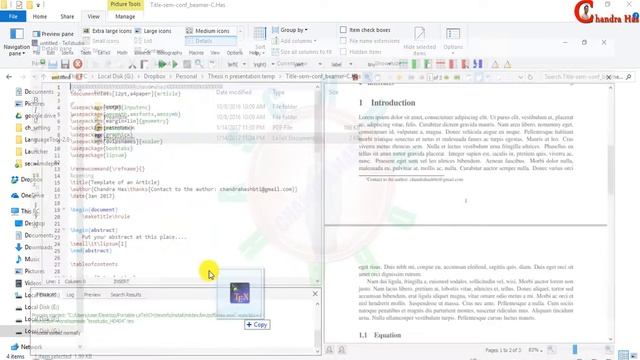Switch to the Home ribbon tab

(x=40, y=17)
